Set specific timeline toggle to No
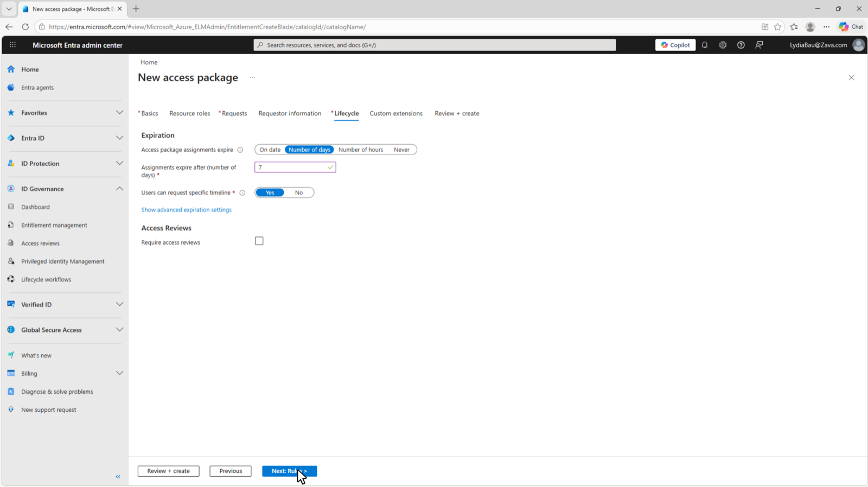 [x=299, y=193]
